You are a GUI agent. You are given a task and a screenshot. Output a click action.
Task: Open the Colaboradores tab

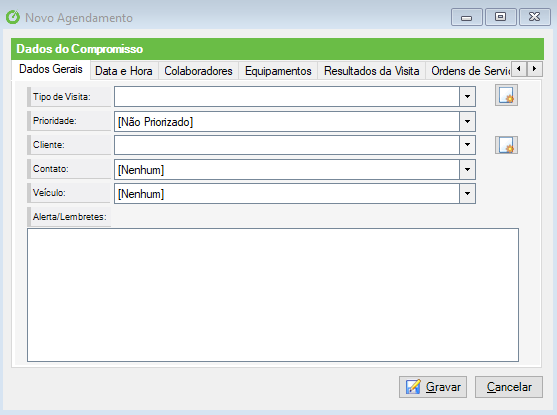pyautogui.click(x=198, y=71)
